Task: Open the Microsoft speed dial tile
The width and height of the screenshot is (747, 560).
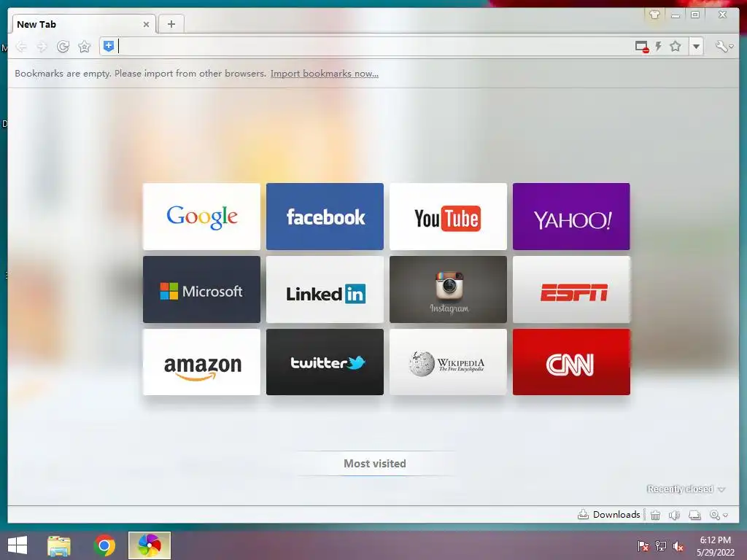Action: (201, 289)
